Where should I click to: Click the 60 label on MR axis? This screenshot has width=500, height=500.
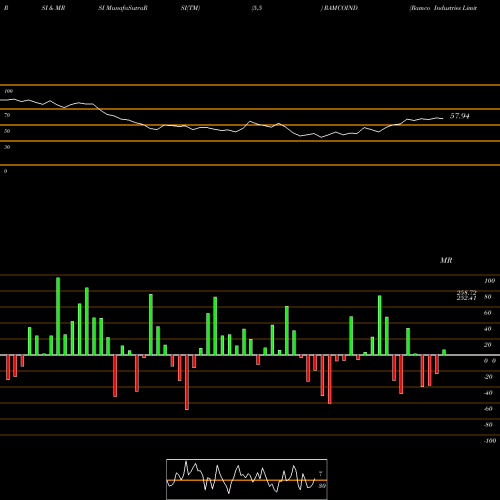(488, 313)
